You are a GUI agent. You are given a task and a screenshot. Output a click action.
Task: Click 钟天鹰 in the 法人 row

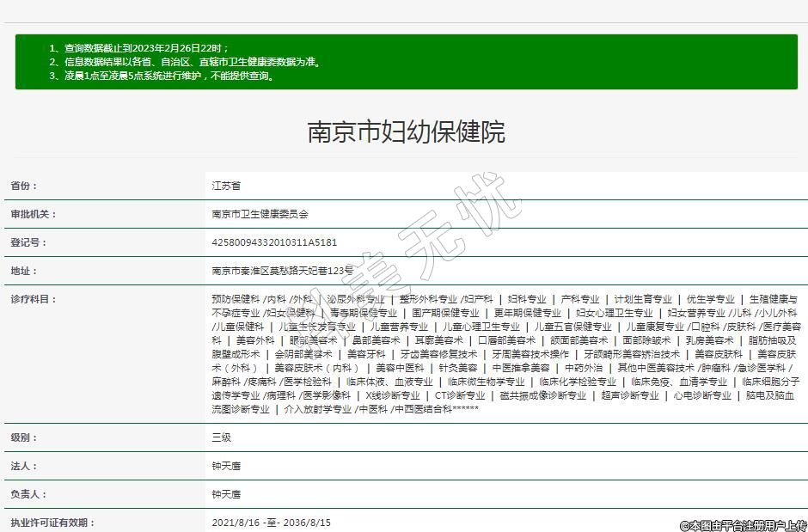(226, 466)
